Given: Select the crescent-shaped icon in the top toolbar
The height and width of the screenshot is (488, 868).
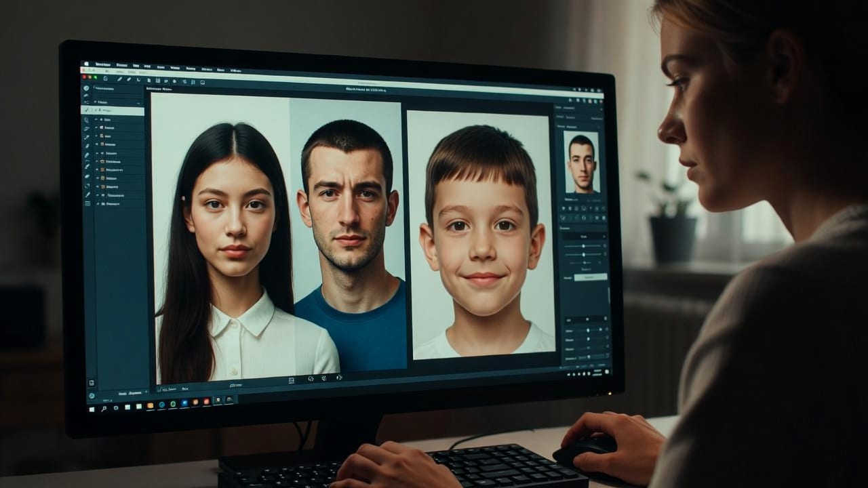Looking at the screenshot, I should (140, 80).
